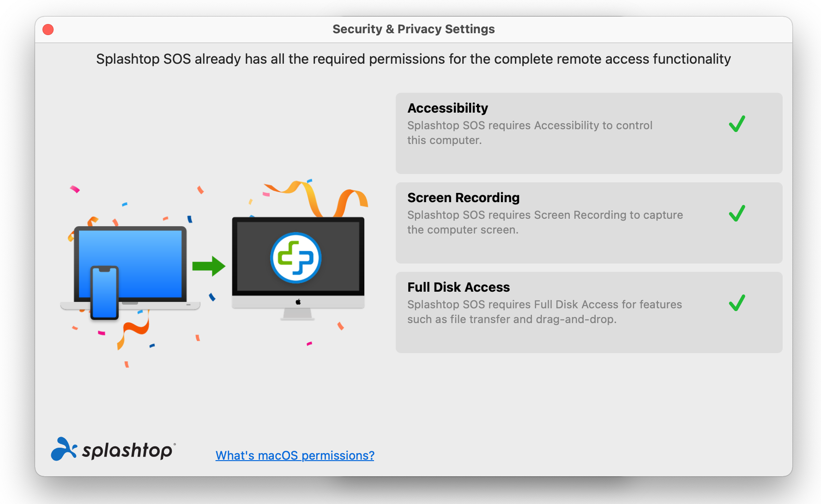Click the Apple logo on the iMac
The image size is (821, 504).
point(298,302)
